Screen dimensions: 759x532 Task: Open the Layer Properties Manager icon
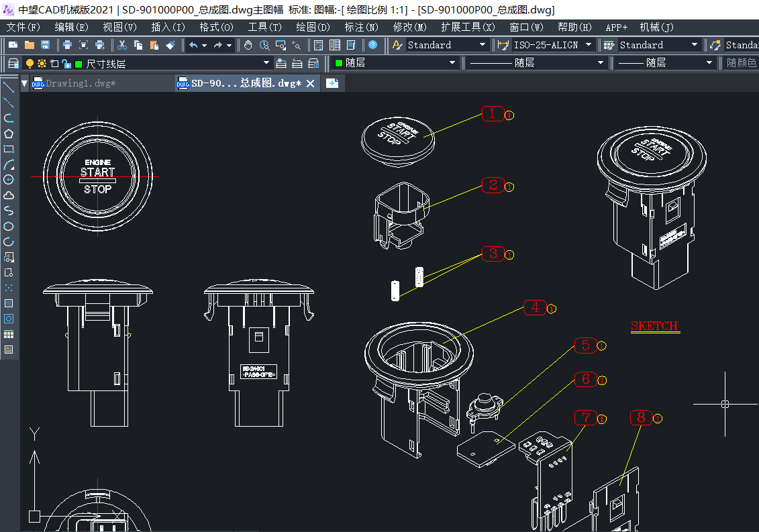pyautogui.click(x=13, y=63)
